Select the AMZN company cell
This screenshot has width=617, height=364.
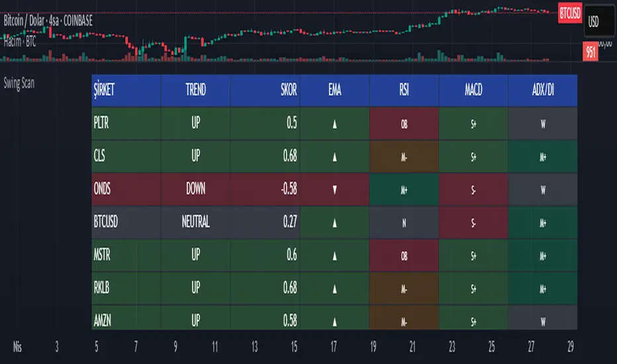pyautogui.click(x=126, y=318)
